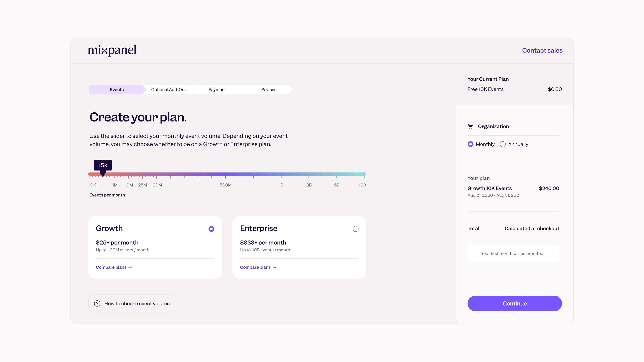Click the shopping cart icon
Viewport: 644px width, 362px height.
pos(470,126)
